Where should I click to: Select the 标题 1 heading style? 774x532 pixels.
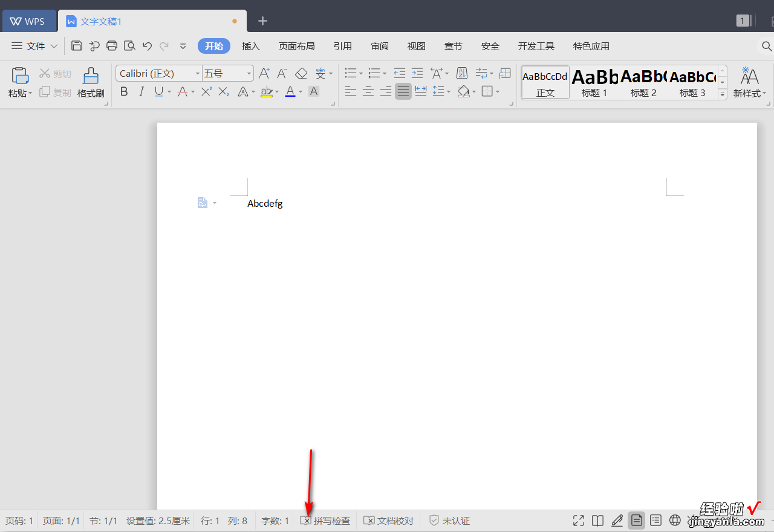[x=594, y=82]
